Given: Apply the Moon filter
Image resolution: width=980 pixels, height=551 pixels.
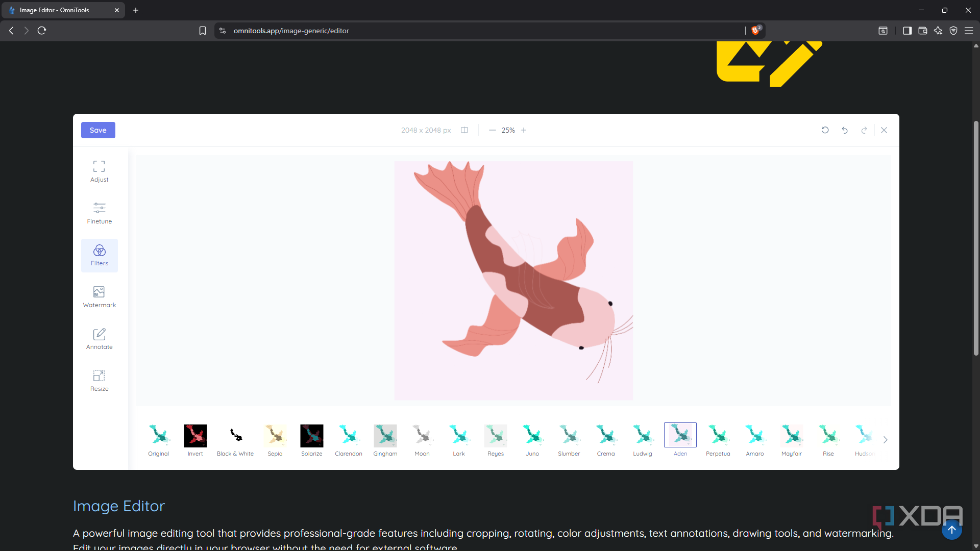Looking at the screenshot, I should coord(422,440).
